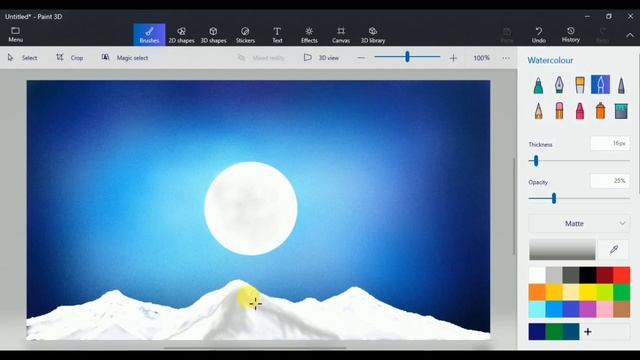Open the Canvas tab
The width and height of the screenshot is (640, 360).
(341, 35)
